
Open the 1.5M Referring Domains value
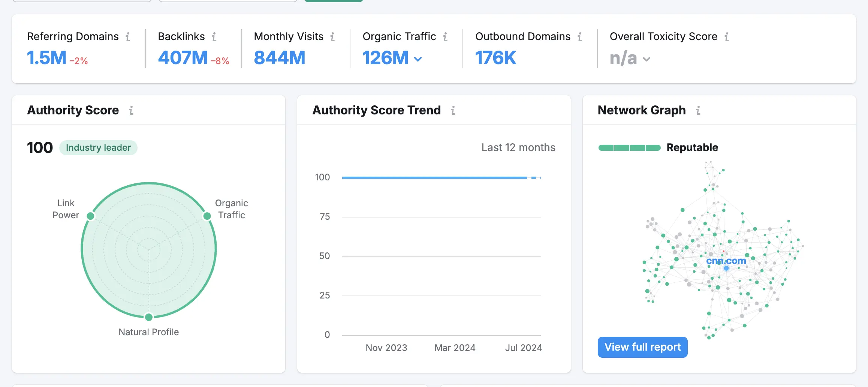(46, 58)
